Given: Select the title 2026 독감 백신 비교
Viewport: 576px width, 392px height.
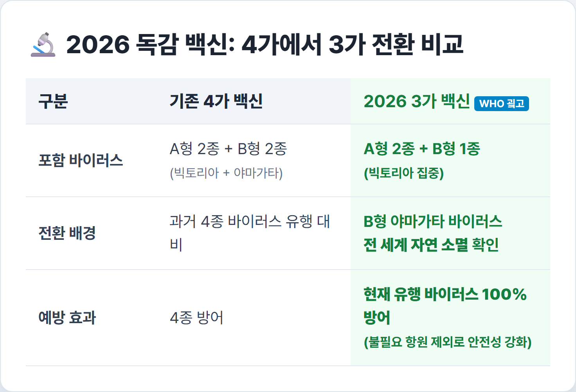Looking at the screenshot, I should (265, 44).
